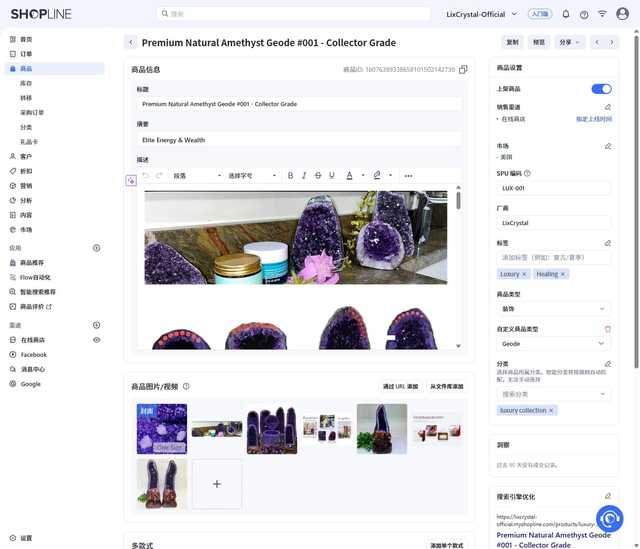Screen dimensions: 640x549
Task: Open Flow自动化 in the sidebar
Action: (x=35, y=277)
